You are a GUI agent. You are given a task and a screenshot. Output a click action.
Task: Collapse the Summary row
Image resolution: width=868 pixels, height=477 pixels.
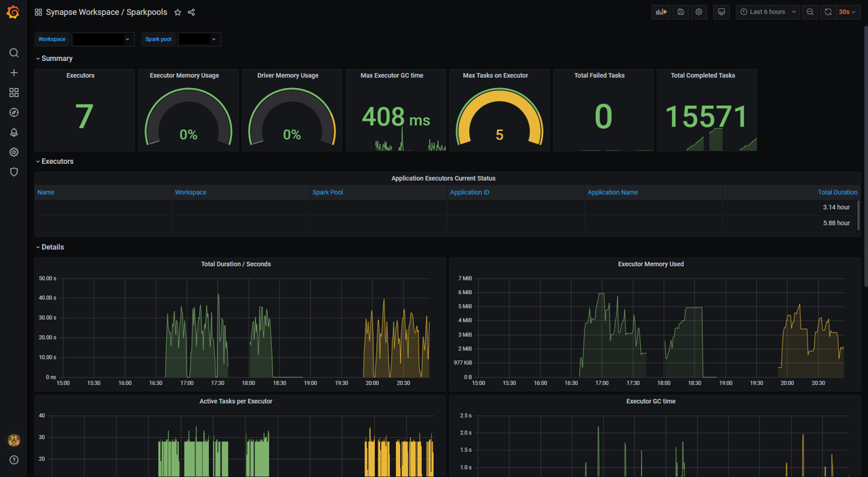[x=56, y=58]
